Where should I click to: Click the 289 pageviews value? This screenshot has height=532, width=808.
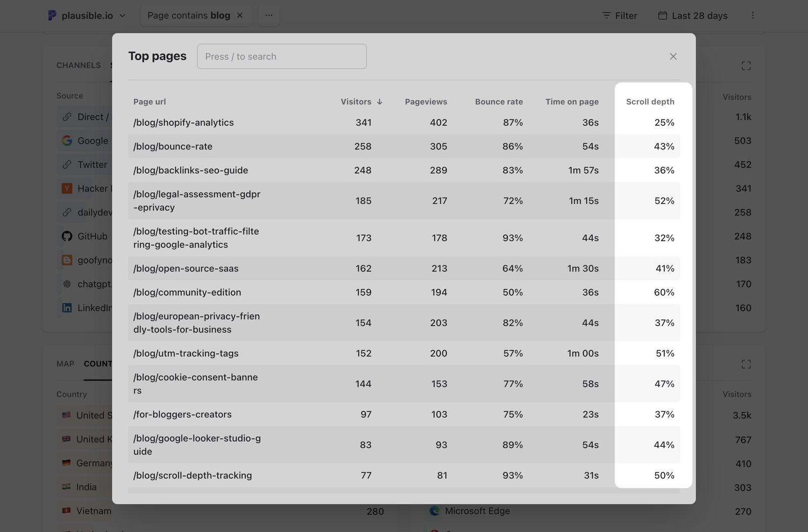click(x=438, y=170)
